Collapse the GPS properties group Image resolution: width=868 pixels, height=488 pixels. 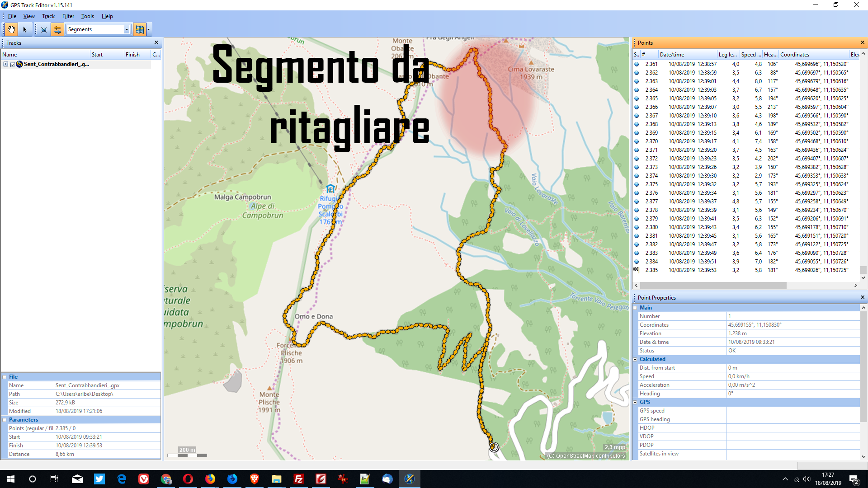click(635, 402)
